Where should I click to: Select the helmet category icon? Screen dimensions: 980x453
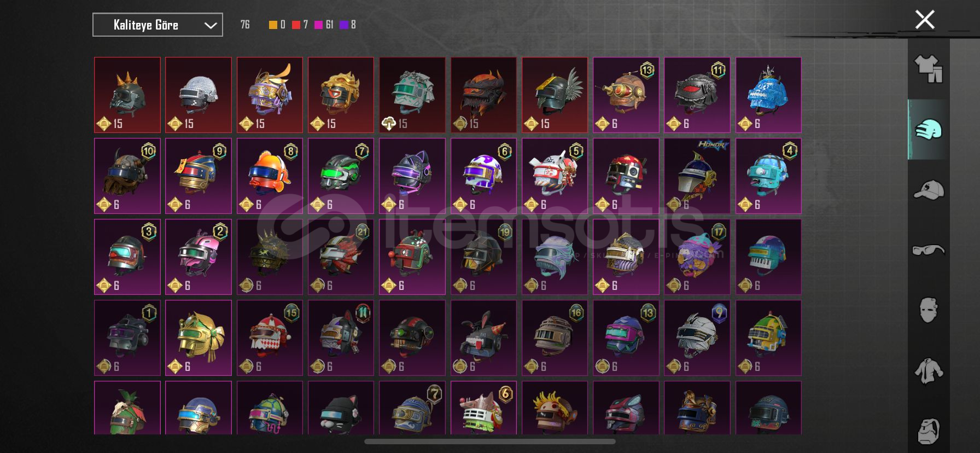(x=929, y=130)
